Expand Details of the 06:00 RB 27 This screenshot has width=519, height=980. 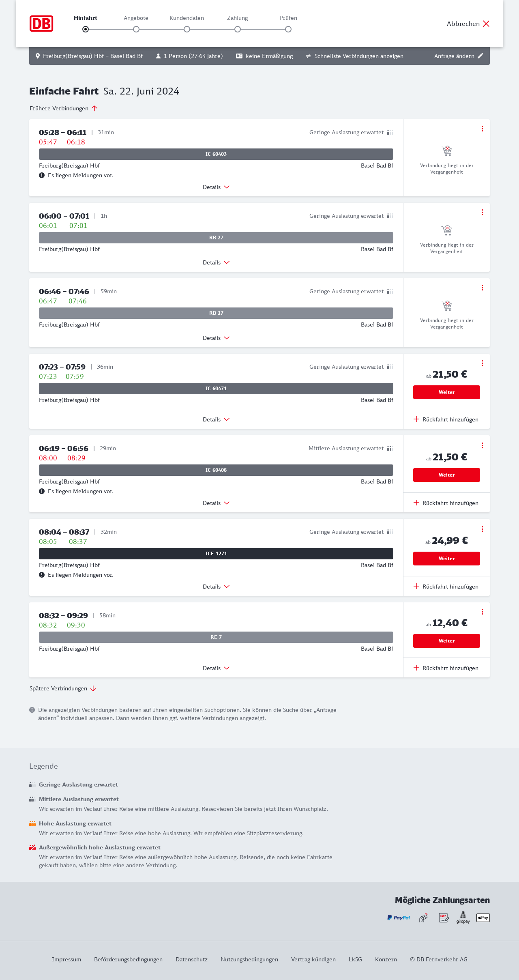tap(216, 262)
